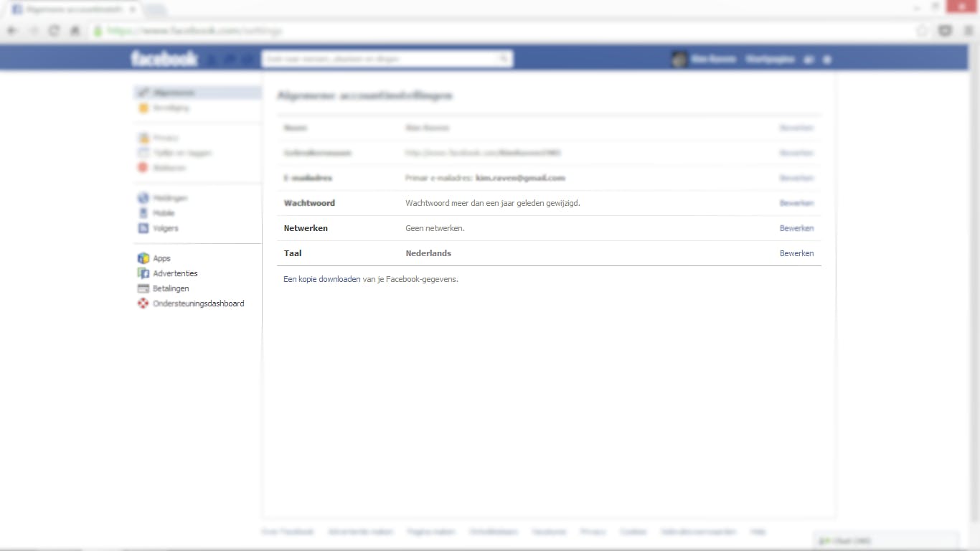Click the 'Wachtwoord meer dan een jaar' text

[493, 203]
